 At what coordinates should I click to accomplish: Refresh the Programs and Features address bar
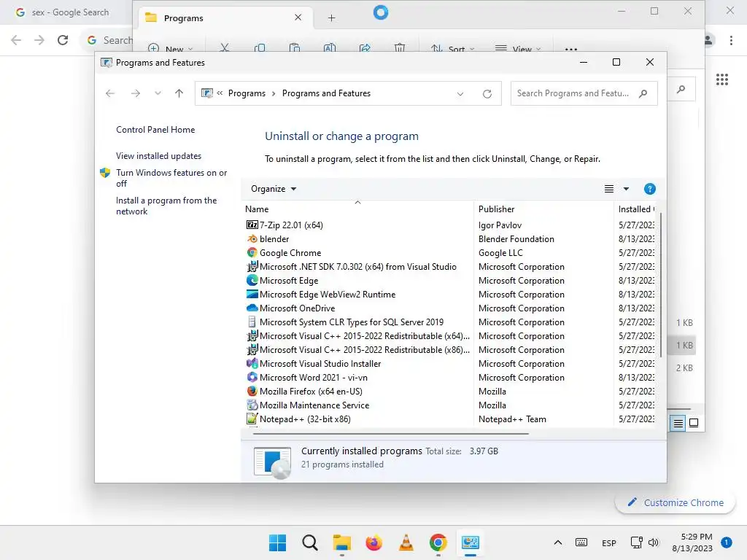[487, 94]
